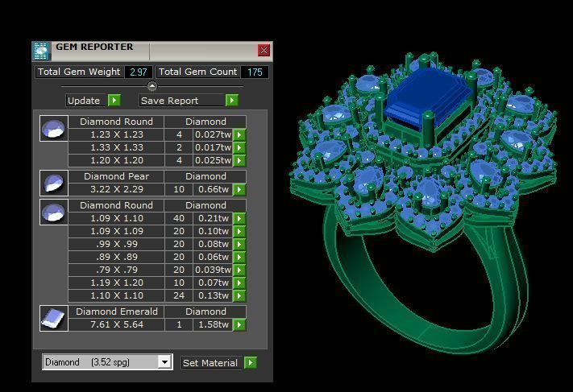The height and width of the screenshot is (392, 573).
Task: Select the Diamond Pear gem thumbnail
Action: pyautogui.click(x=54, y=184)
